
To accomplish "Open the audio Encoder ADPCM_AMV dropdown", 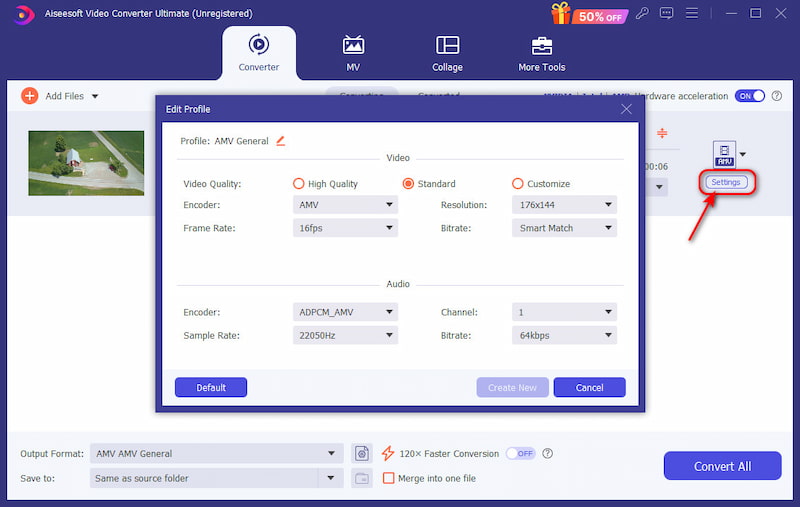I will tap(345, 312).
